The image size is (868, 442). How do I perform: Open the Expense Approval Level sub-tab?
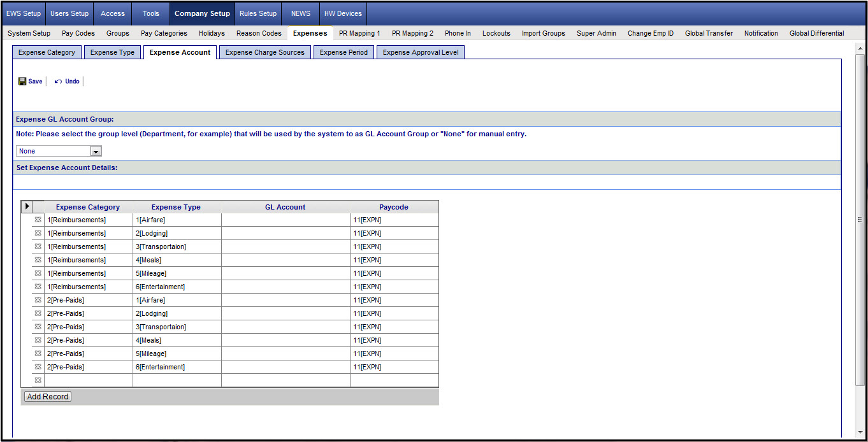coord(421,52)
